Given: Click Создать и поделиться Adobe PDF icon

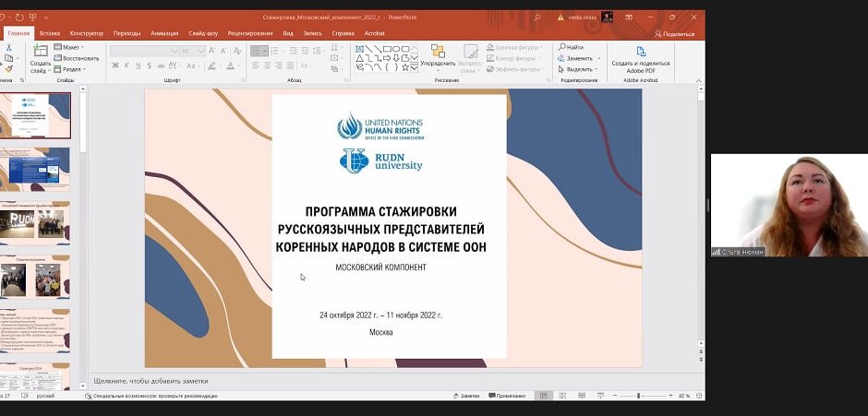Looking at the screenshot, I should click(641, 53).
